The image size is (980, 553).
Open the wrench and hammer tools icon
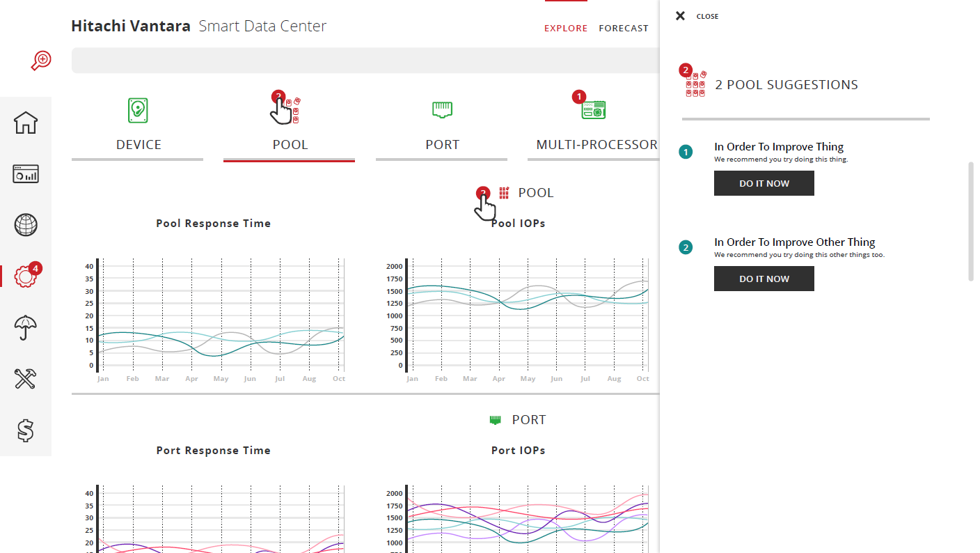pos(26,379)
